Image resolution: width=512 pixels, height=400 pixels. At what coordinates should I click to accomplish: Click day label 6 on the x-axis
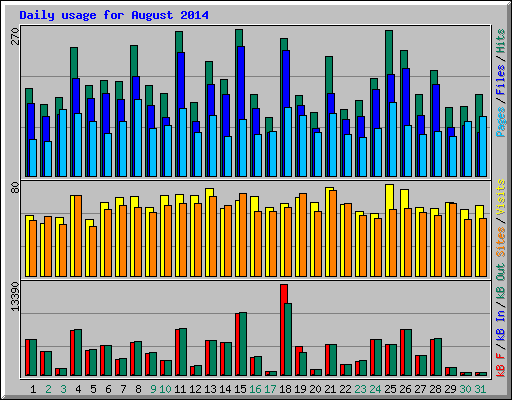(108, 389)
